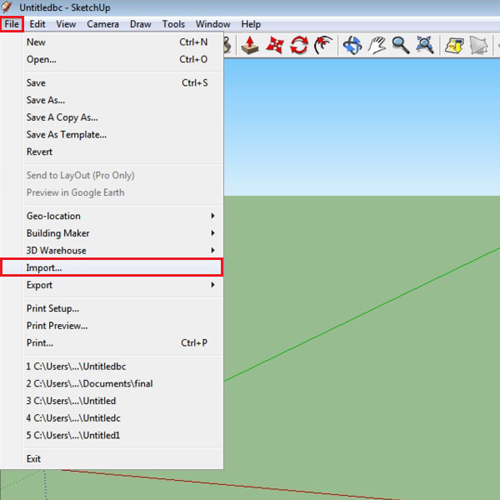Select the Zoom Extents tool icon
This screenshot has height=500, width=500.
point(425,45)
